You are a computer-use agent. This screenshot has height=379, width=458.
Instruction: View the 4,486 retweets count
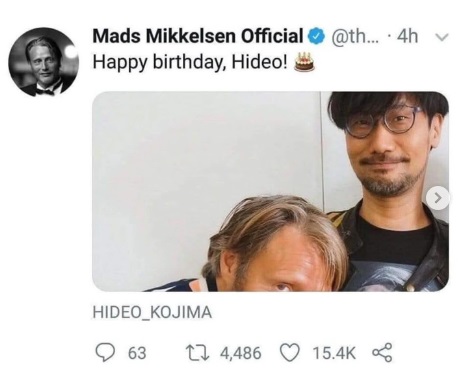(240, 353)
